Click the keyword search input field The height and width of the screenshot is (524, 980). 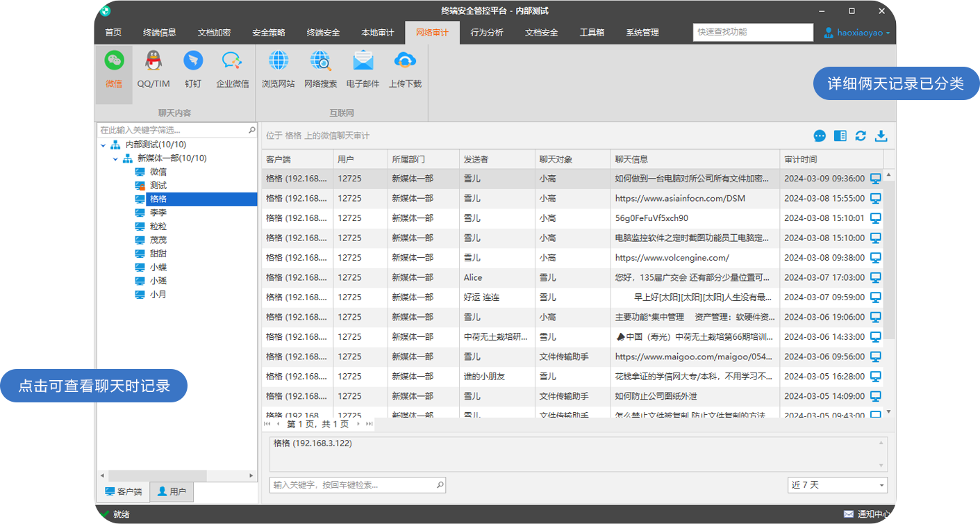pyautogui.click(x=354, y=484)
